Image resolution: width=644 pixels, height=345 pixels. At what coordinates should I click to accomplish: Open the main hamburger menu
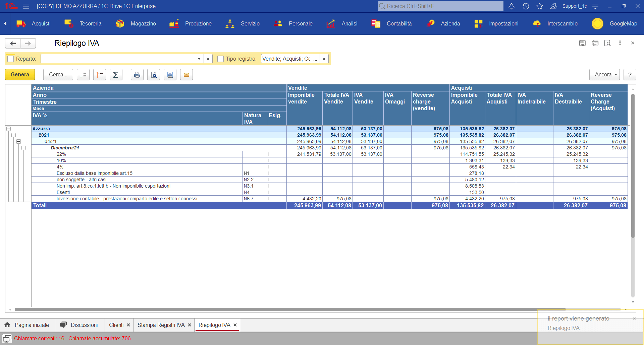tap(26, 6)
